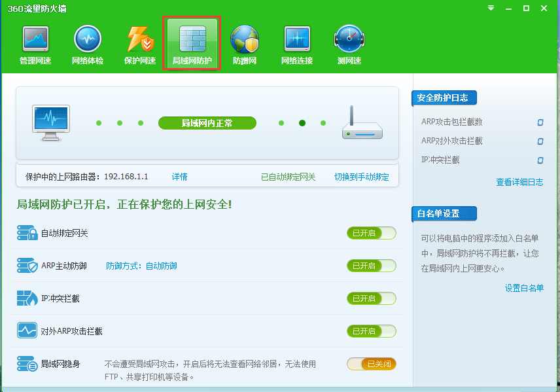Click the IP冲突拦截 count value in log
The image size is (560, 392).
click(x=540, y=160)
